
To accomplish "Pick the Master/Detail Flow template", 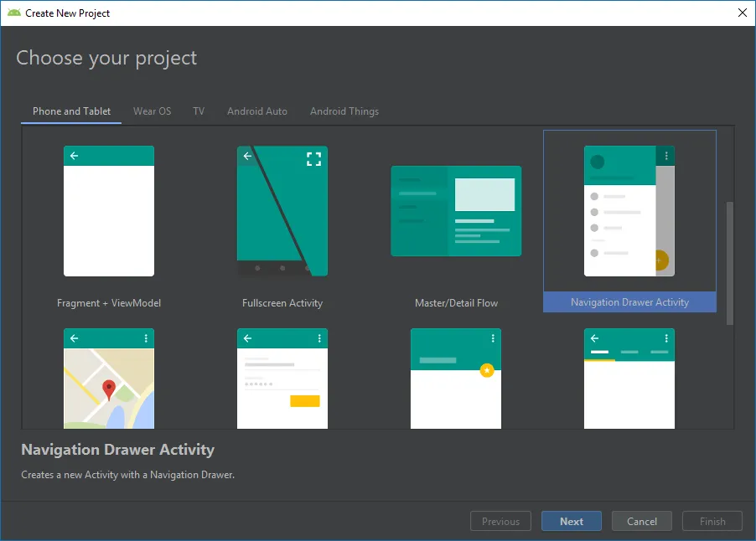I will click(x=456, y=211).
